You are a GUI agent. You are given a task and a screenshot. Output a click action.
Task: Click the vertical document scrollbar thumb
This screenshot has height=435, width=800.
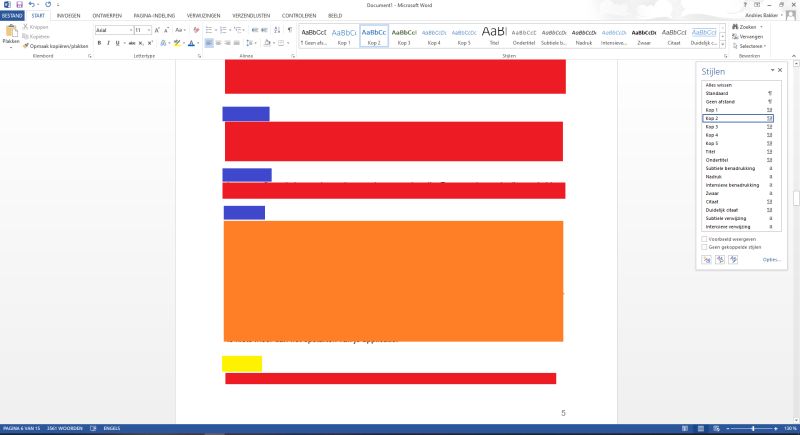tap(796, 198)
